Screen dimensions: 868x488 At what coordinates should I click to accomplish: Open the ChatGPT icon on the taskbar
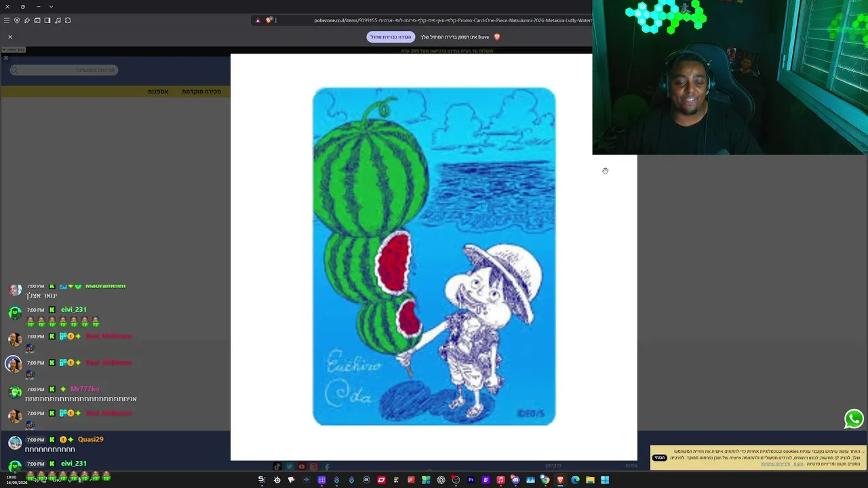coord(441,480)
